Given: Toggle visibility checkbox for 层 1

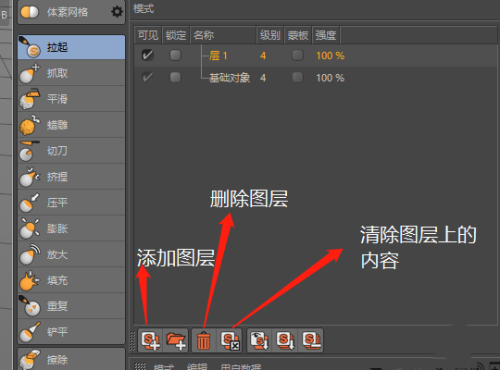Looking at the screenshot, I should pos(148,55).
